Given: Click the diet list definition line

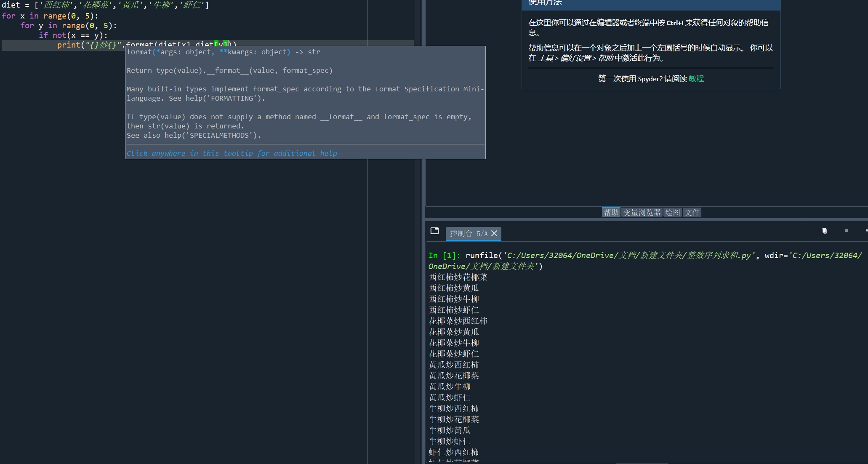Looking at the screenshot, I should [105, 5].
